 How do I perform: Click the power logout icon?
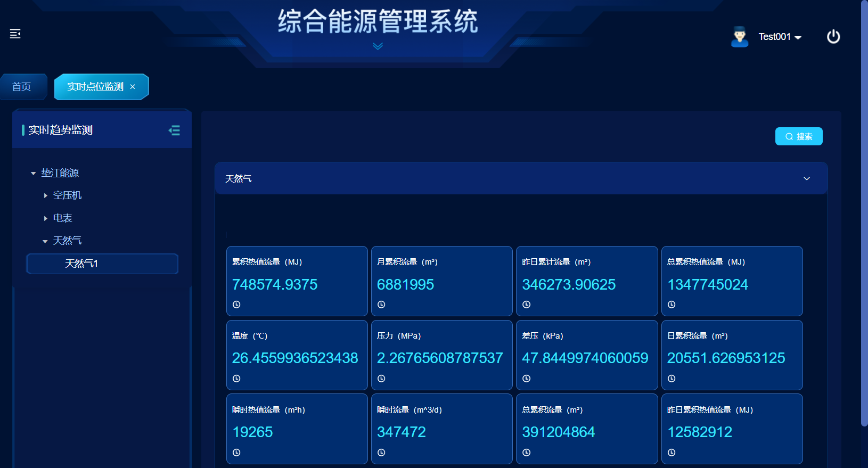(833, 37)
